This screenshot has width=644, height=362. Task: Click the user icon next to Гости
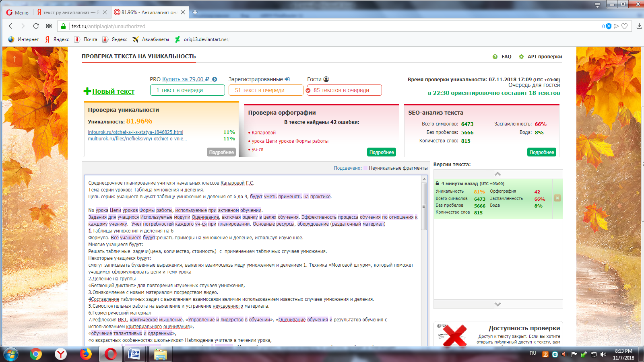coord(326,79)
